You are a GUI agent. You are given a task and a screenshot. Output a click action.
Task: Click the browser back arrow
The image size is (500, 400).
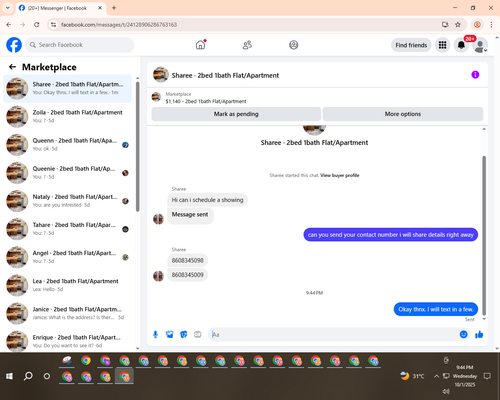tap(9, 24)
